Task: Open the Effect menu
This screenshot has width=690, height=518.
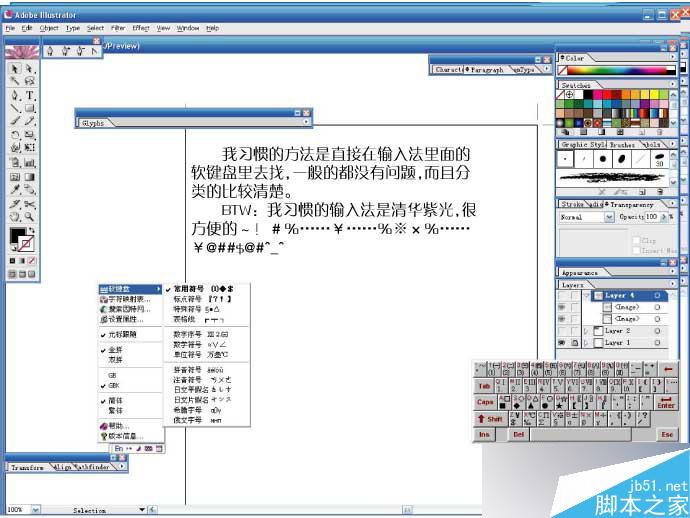Action: click(x=141, y=28)
